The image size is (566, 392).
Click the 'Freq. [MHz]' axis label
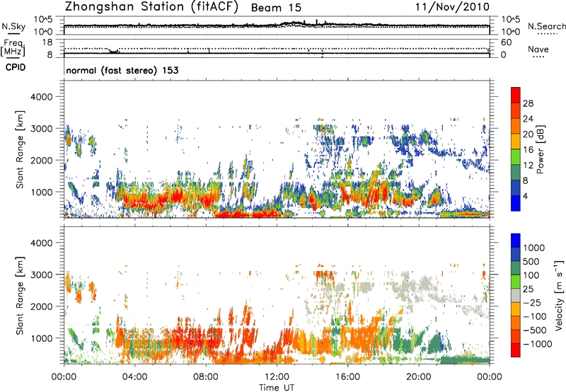[x=13, y=47]
